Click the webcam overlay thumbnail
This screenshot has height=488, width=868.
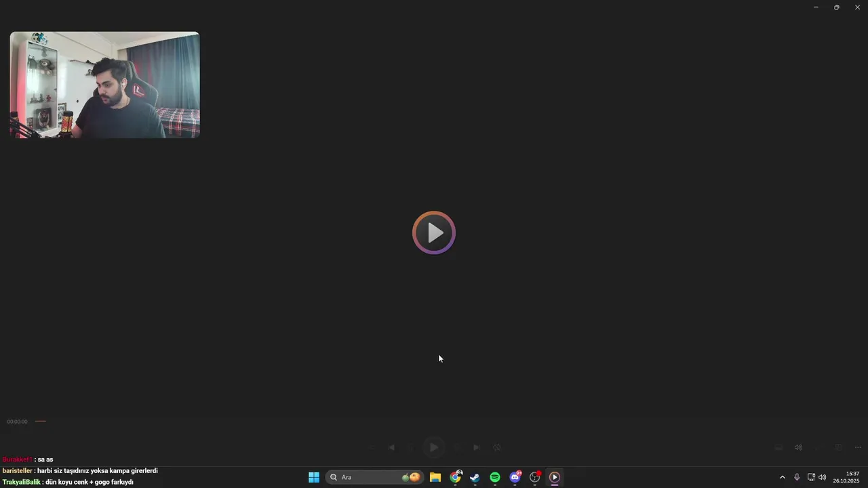pos(104,85)
